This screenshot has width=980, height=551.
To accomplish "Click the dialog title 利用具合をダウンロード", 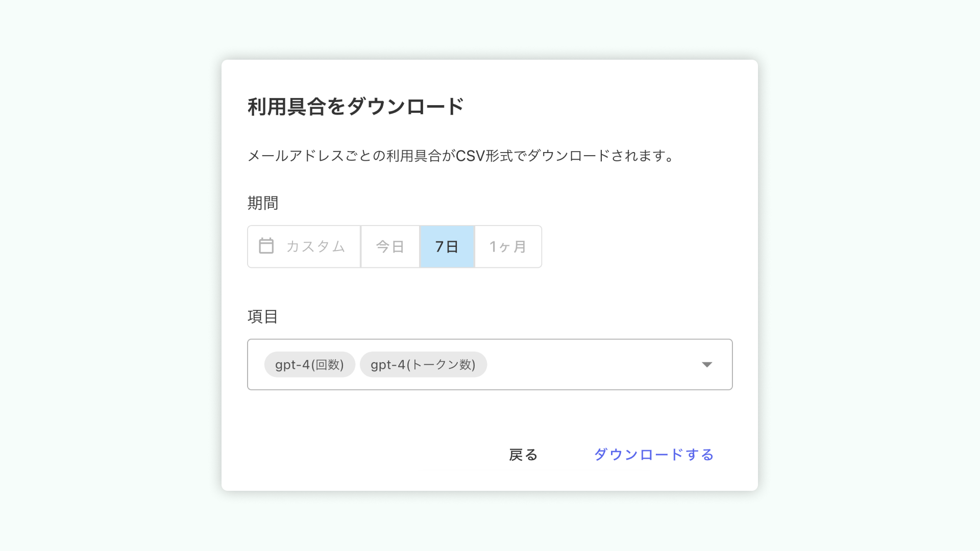I will click(354, 105).
